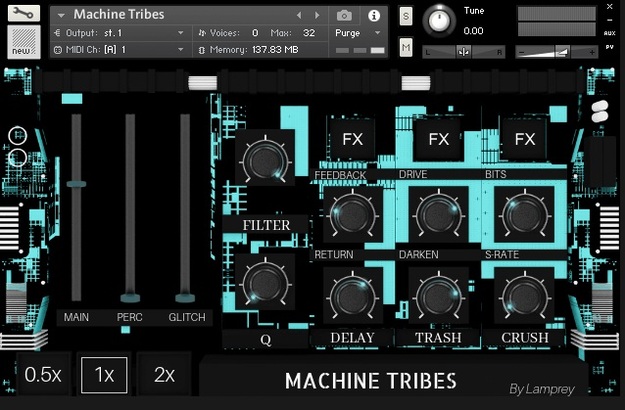Click the right white slider block on top bar
625x410 pixels.
point(416,83)
